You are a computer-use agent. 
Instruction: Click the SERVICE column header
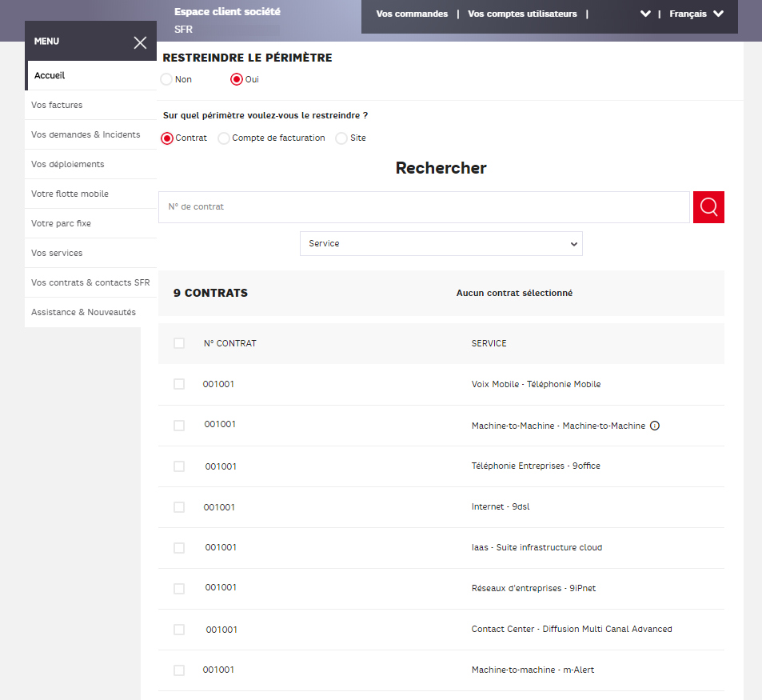point(489,343)
